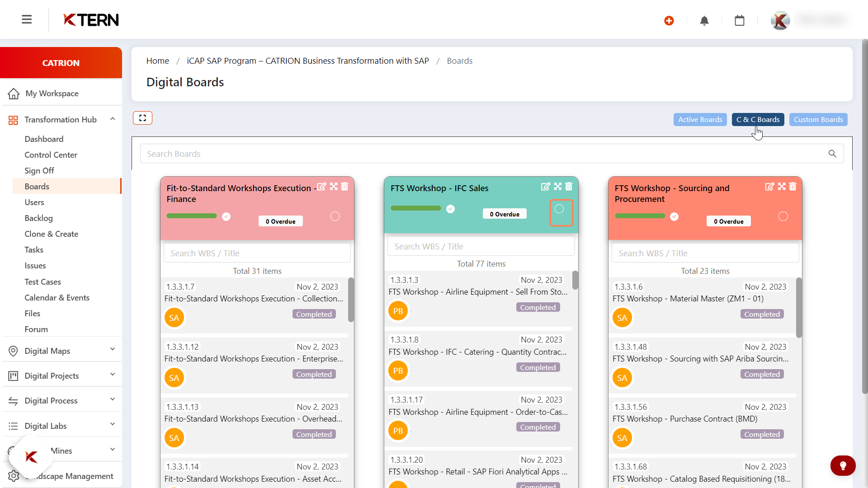Click the Landscape Management gear icon
The image size is (868, 488).
(x=13, y=476)
